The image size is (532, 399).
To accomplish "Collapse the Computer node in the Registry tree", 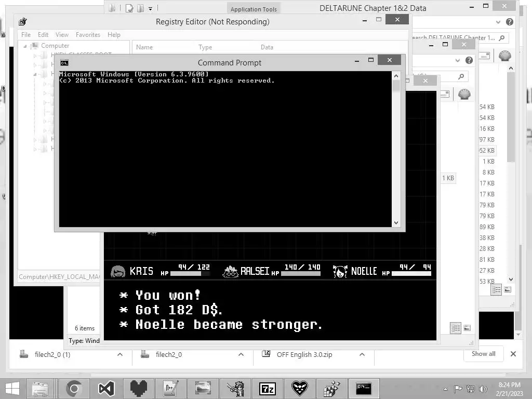I will pyautogui.click(x=25, y=46).
